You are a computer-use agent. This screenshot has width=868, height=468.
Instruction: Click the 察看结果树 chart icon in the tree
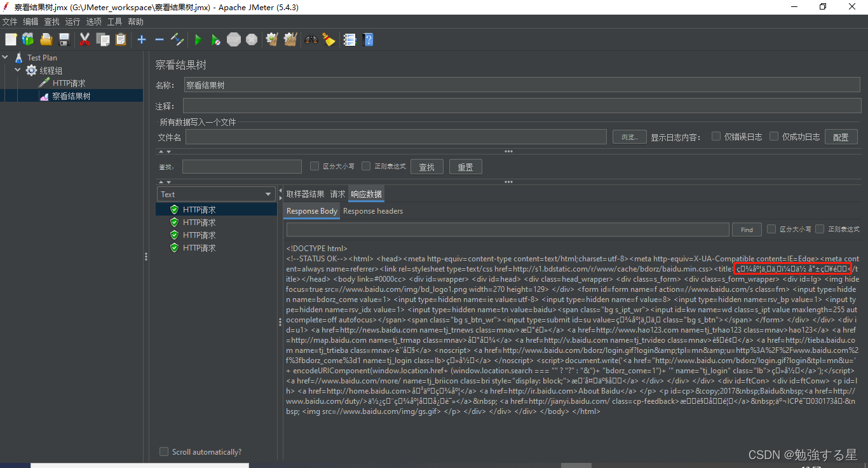point(44,96)
